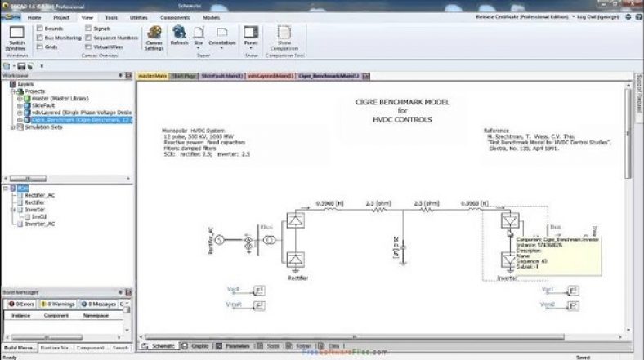Screen dimensions: 644x360
Task: Expand the Cigre_Benchmark project node
Action: click(x=20, y=120)
